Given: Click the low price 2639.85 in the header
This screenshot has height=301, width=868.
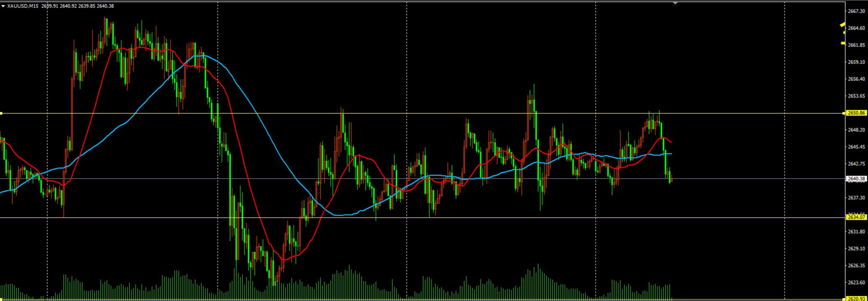Looking at the screenshot, I should [x=87, y=6].
